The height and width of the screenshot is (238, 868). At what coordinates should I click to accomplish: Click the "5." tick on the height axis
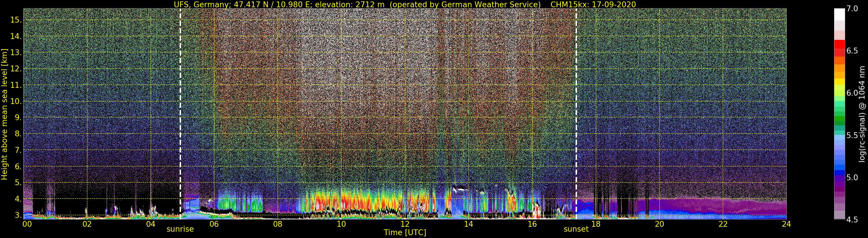[18, 183]
